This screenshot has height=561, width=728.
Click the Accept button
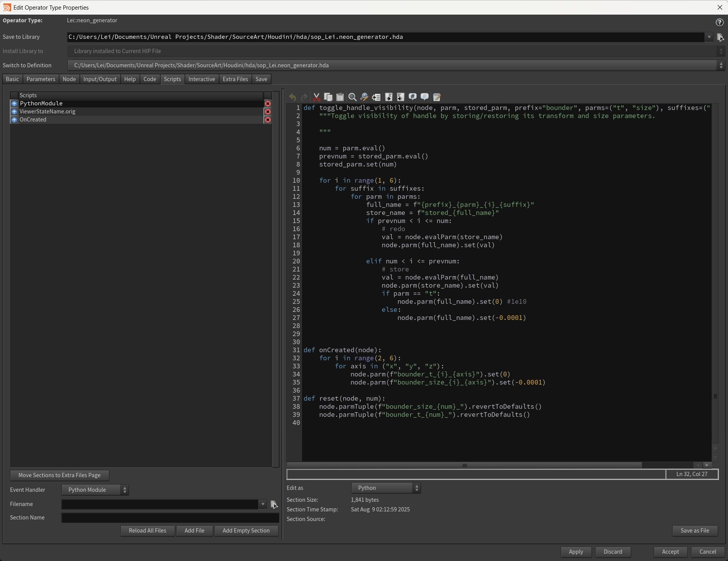tap(671, 552)
